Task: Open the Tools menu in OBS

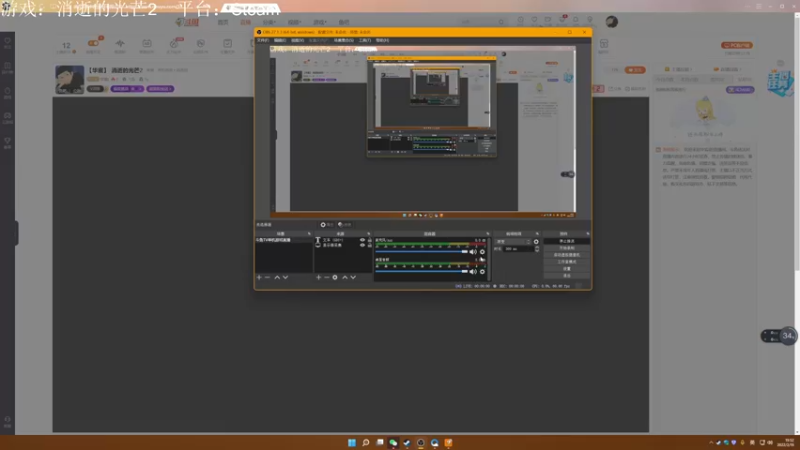Action: click(x=365, y=40)
